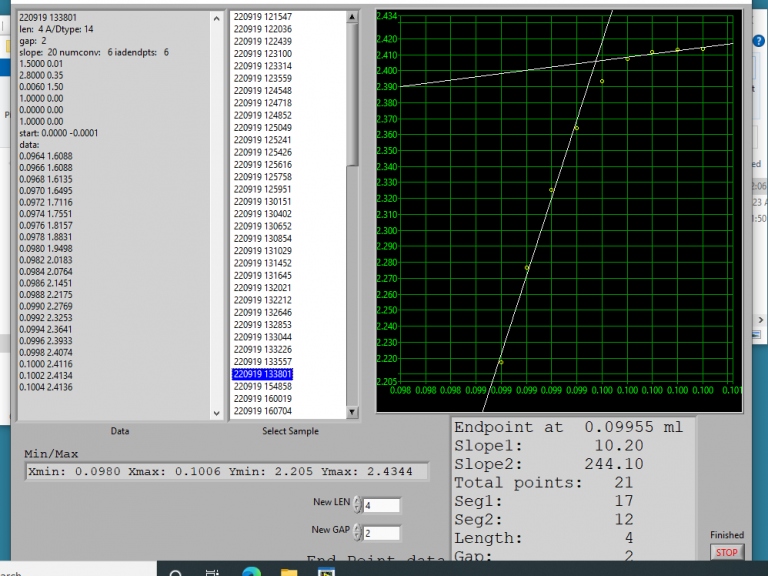The height and width of the screenshot is (576, 768).
Task: Click the Cortana circle icon on taskbar
Action: point(175,573)
